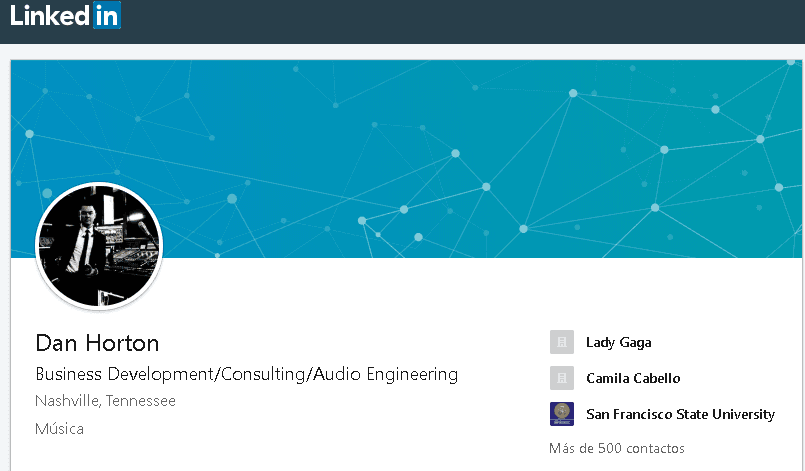Click "Más de 500 contactos" text
This screenshot has width=805, height=471.
point(616,448)
